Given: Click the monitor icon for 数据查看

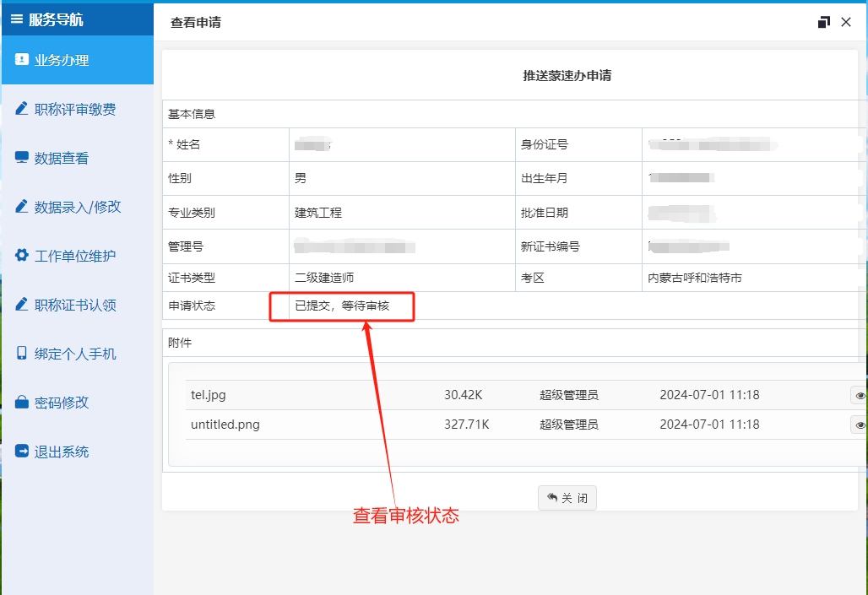Looking at the screenshot, I should pyautogui.click(x=22, y=158).
